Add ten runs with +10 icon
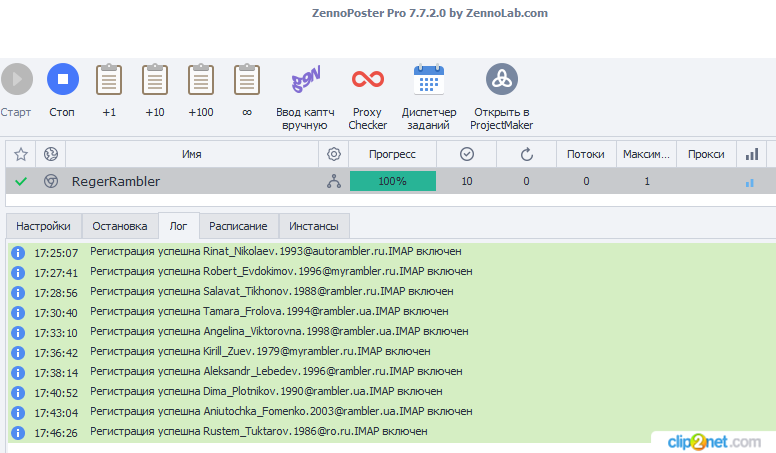Viewport: 776px width, 453px height. point(155,79)
